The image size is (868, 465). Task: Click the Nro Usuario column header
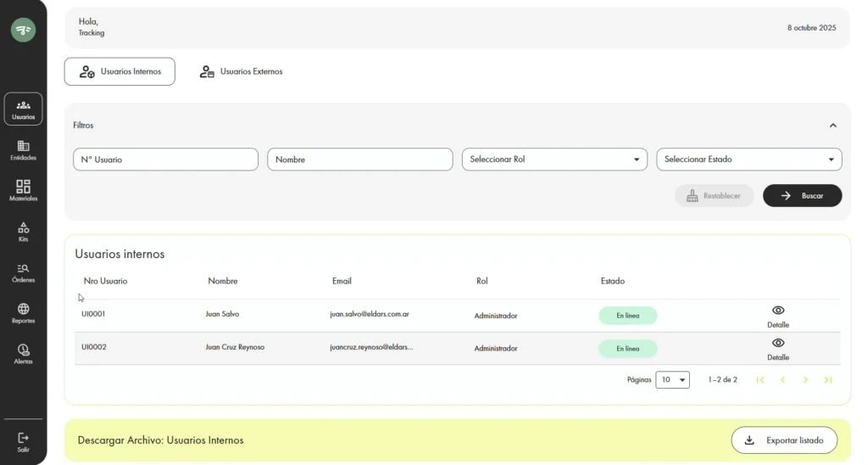106,281
